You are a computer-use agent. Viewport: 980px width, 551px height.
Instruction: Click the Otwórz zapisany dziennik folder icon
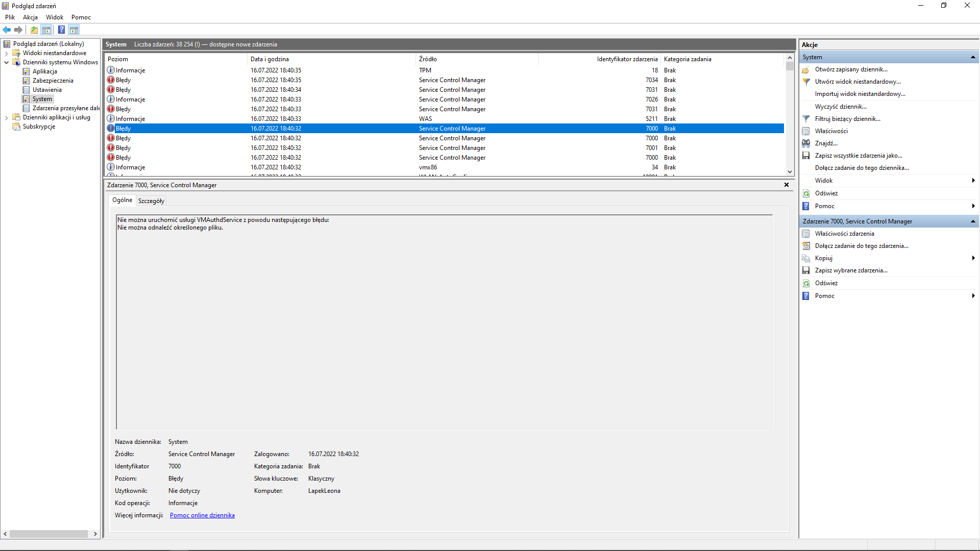806,69
